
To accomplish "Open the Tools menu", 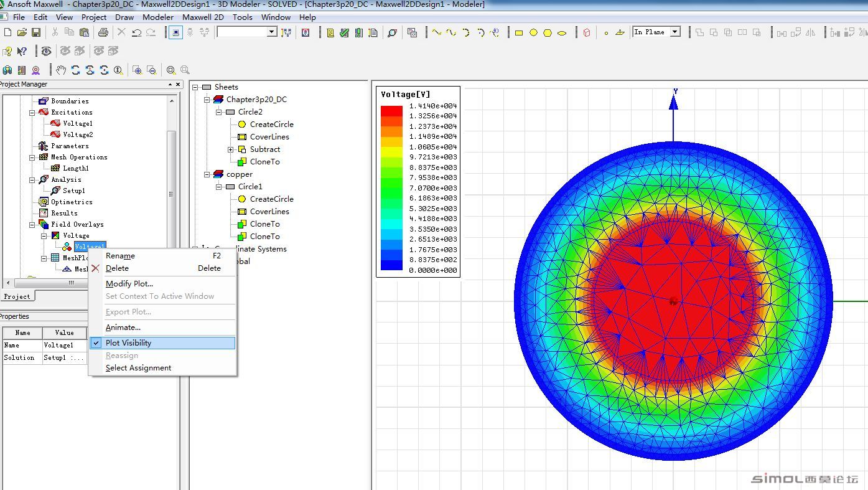I will [x=243, y=17].
